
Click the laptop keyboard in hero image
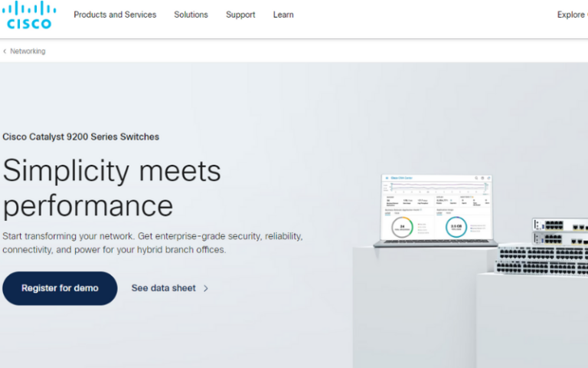coord(434,243)
